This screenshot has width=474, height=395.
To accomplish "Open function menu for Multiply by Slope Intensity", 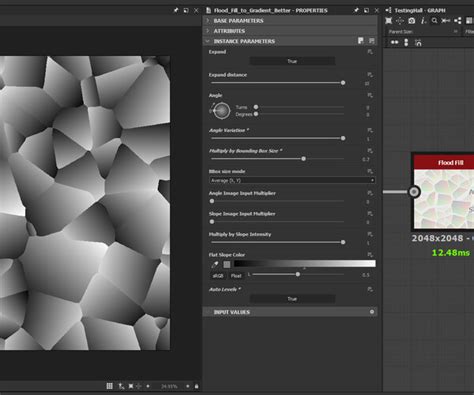I will point(370,234).
